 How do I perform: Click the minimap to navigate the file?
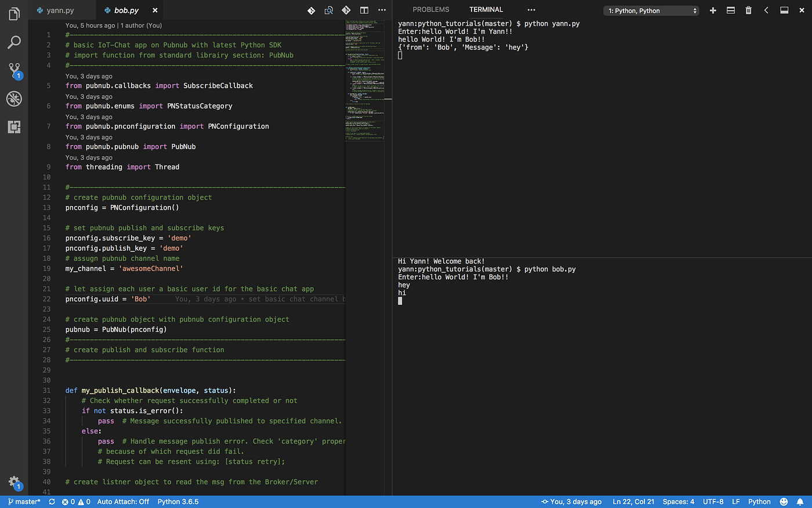(365, 81)
